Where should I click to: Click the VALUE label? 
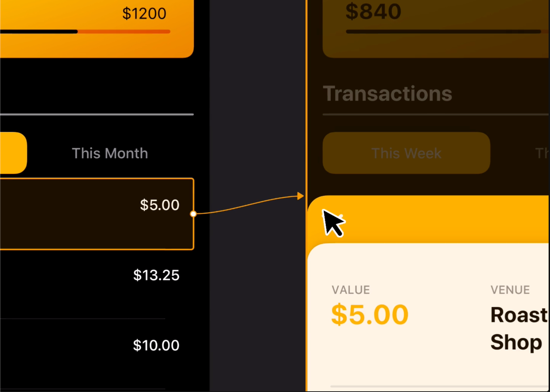(351, 290)
